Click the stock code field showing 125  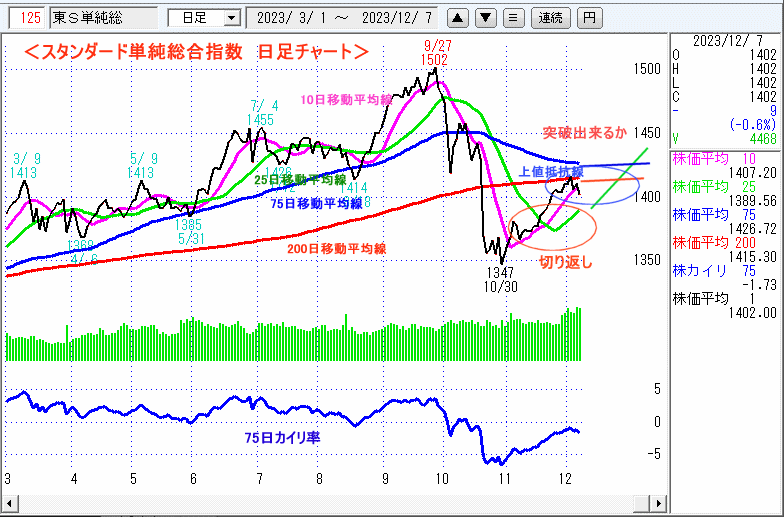[29, 17]
